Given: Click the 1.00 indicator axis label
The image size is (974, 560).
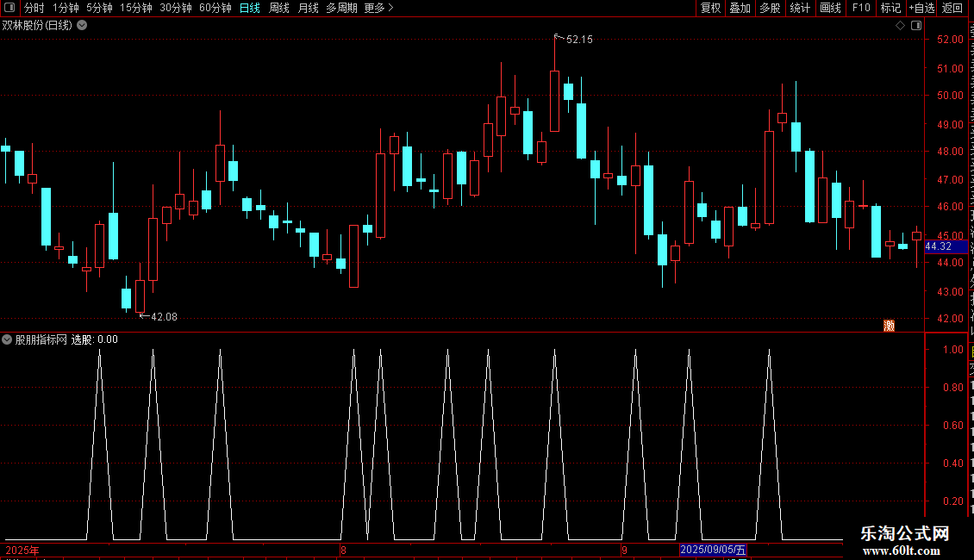Looking at the screenshot, I should tap(952, 350).
